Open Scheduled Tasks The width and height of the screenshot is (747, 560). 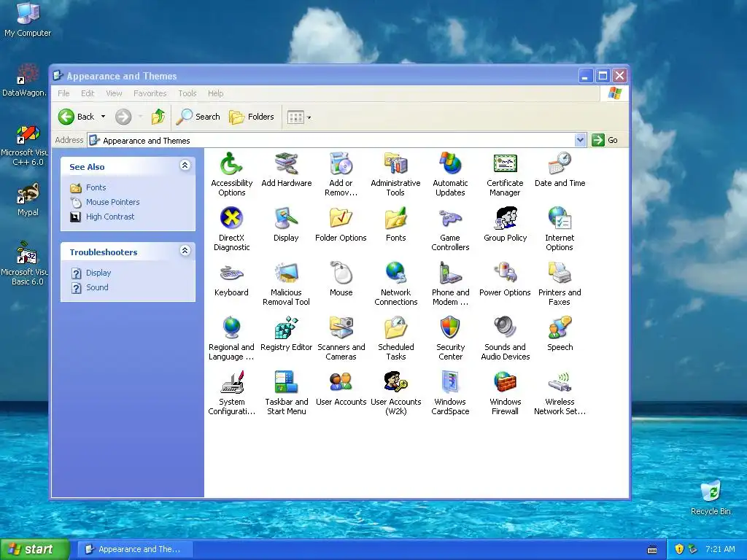[x=396, y=338]
